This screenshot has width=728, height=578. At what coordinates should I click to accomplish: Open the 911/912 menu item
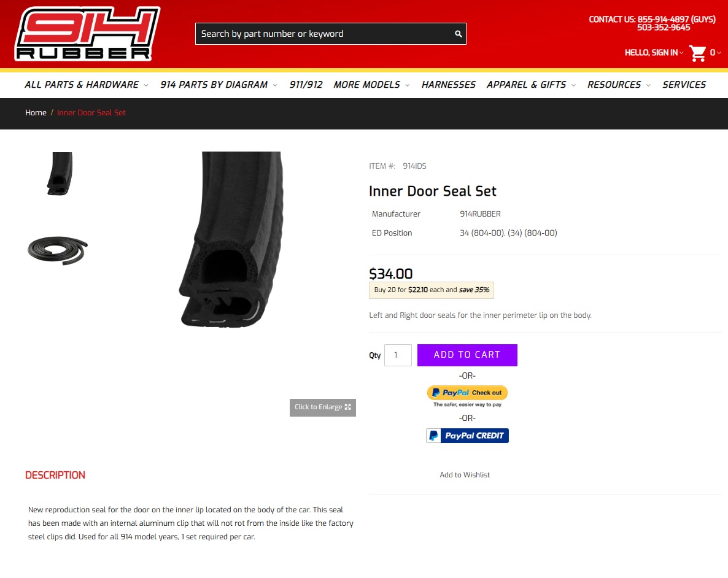[x=306, y=85]
